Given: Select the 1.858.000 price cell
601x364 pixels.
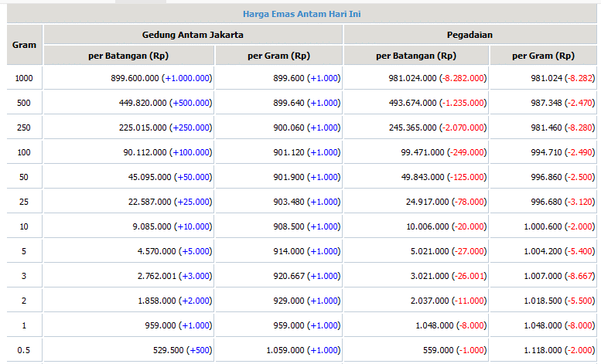Looking at the screenshot, I should click(128, 301).
